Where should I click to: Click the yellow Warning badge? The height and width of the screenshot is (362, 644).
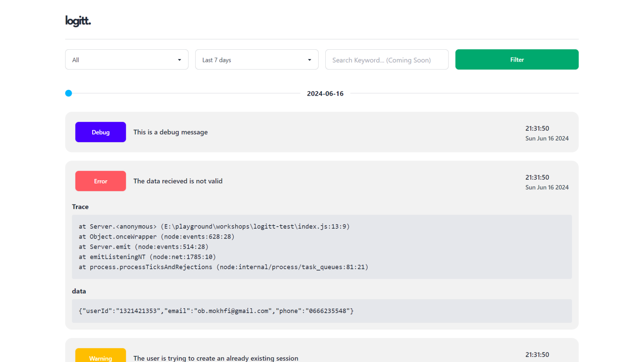100,357
